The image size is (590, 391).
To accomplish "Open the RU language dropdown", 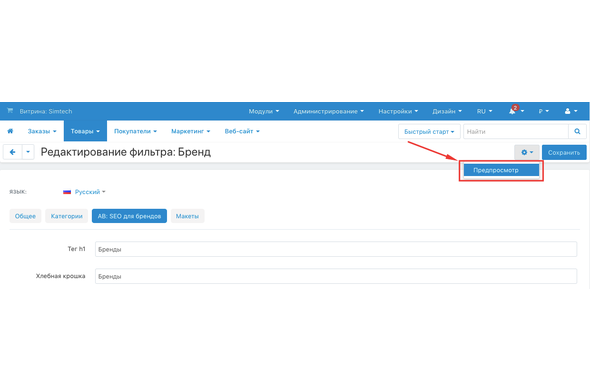I will pyautogui.click(x=484, y=111).
